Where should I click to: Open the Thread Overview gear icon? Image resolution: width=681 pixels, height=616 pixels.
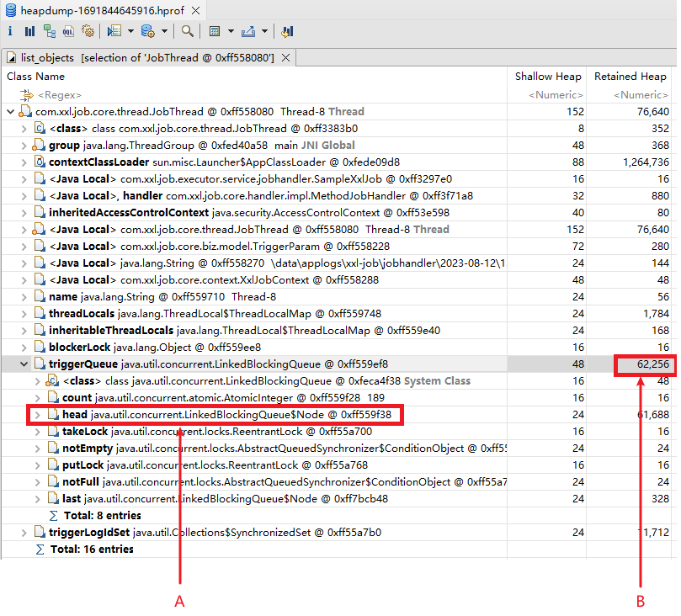click(88, 32)
